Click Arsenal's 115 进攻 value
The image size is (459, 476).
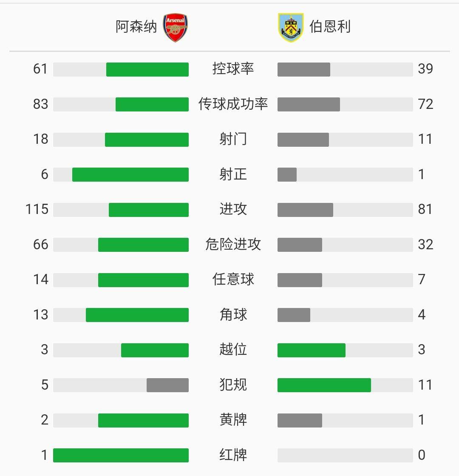tap(37, 209)
